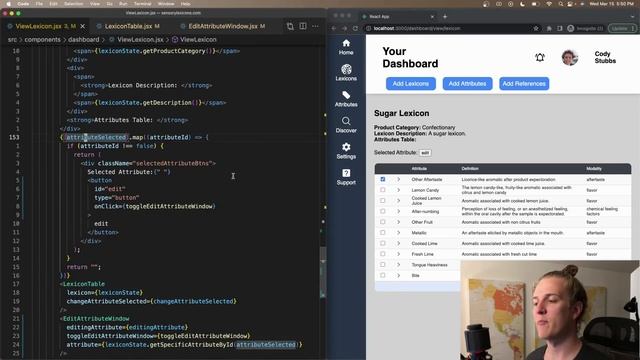Open Incognito profile indicator

(x=585, y=28)
